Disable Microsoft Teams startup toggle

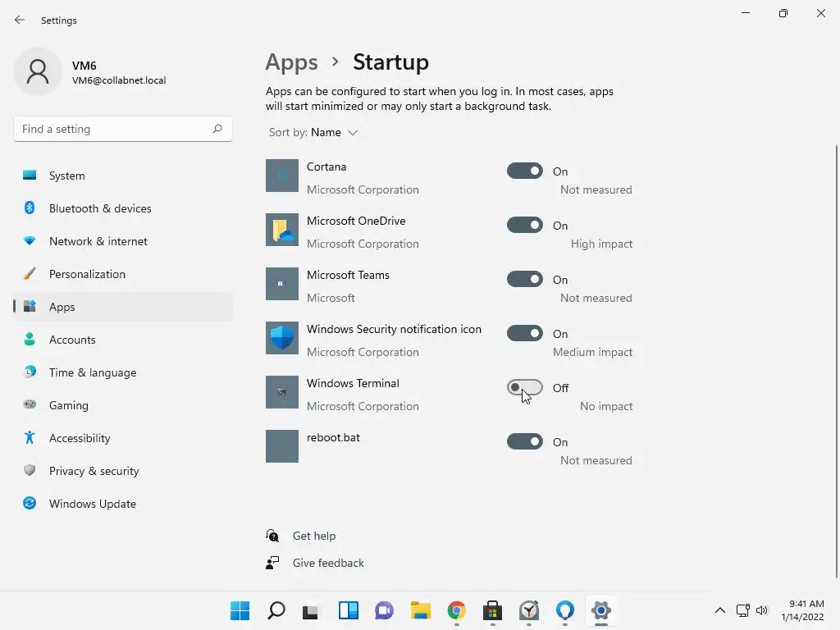[x=525, y=279]
